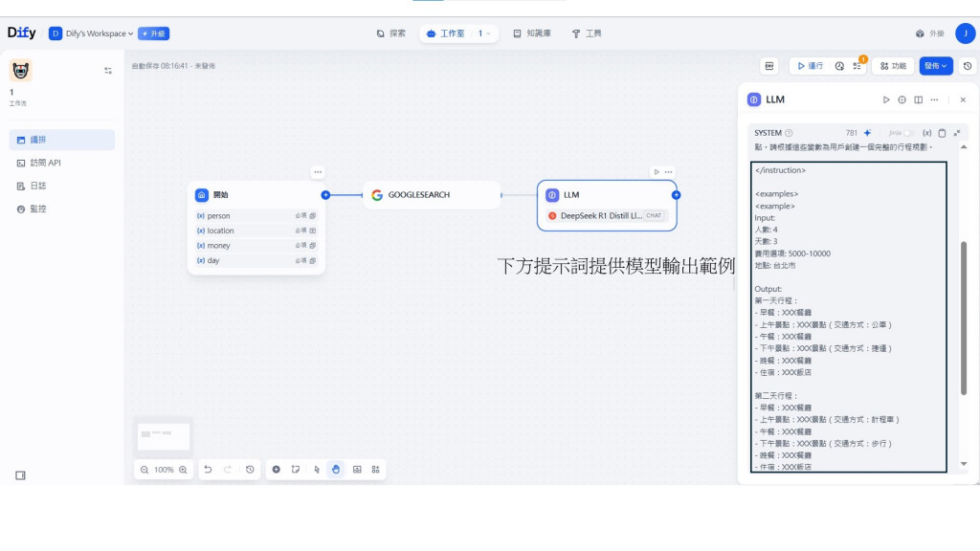The image size is (980, 551).
Task: Open the 知識庫 (Knowledge) tab
Action: click(532, 33)
